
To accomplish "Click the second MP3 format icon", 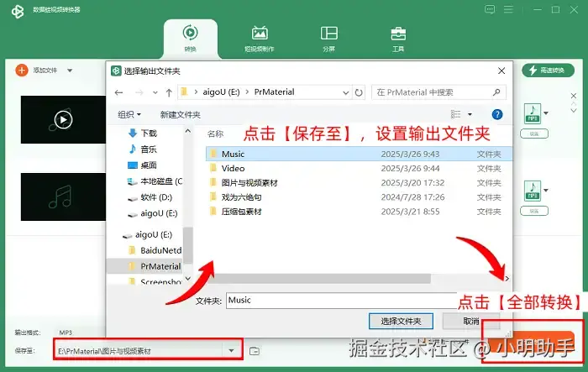I will [x=533, y=191].
